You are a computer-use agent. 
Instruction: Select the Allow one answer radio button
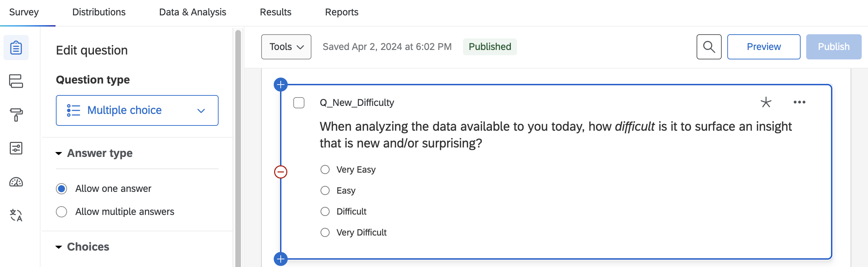(x=62, y=189)
